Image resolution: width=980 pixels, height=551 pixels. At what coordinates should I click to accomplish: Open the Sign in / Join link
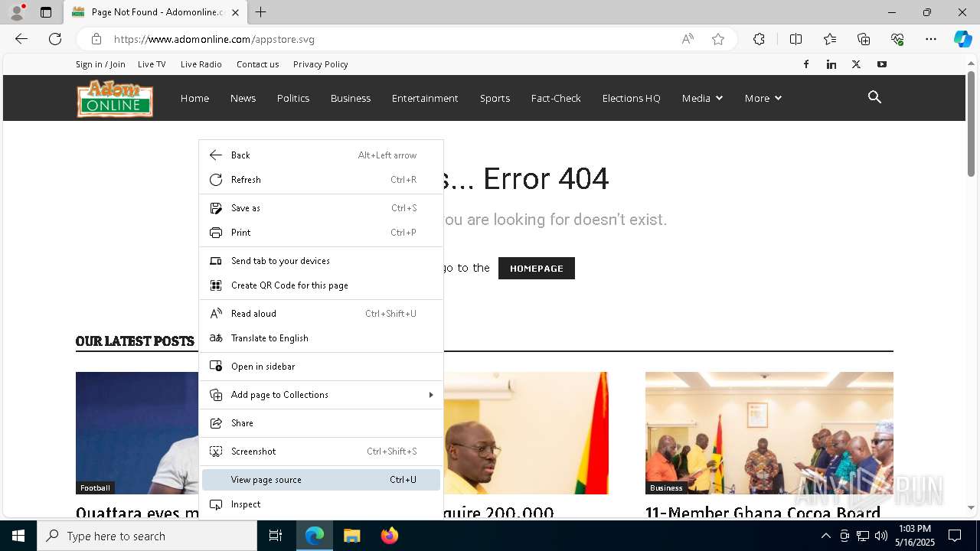[100, 64]
